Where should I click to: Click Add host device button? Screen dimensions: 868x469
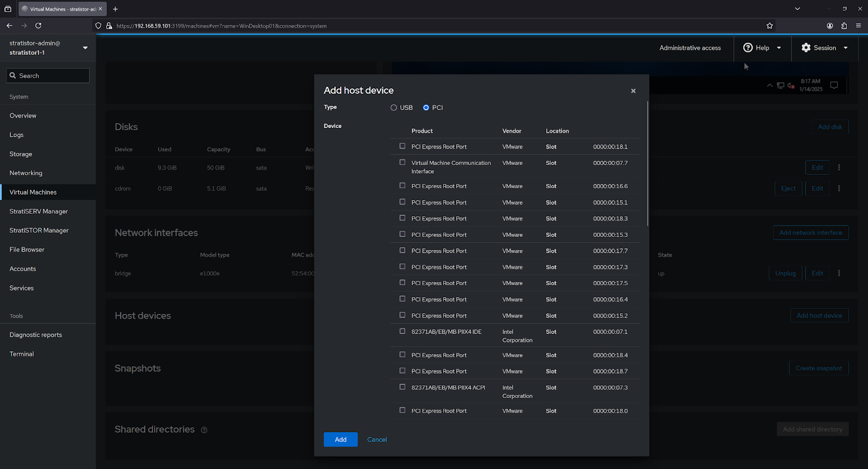coord(819,316)
